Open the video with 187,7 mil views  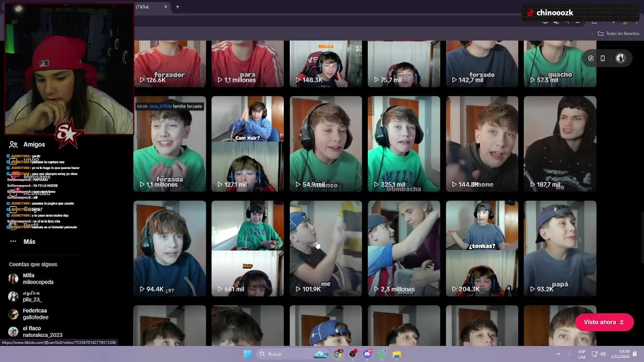tap(560, 144)
